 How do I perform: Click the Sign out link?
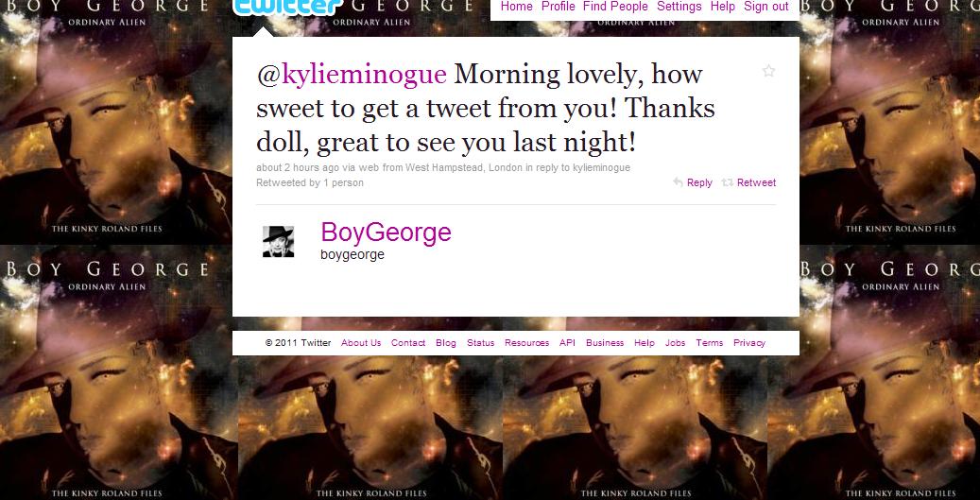tap(766, 7)
